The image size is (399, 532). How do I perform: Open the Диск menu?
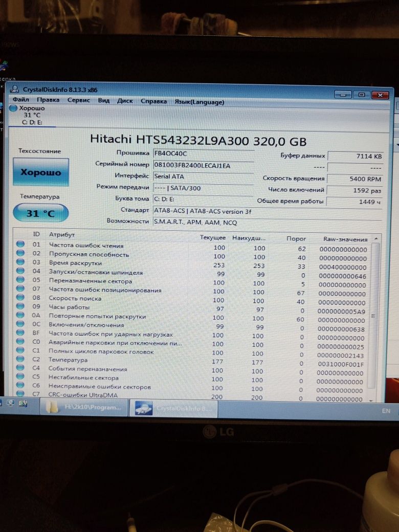pyautogui.click(x=125, y=101)
